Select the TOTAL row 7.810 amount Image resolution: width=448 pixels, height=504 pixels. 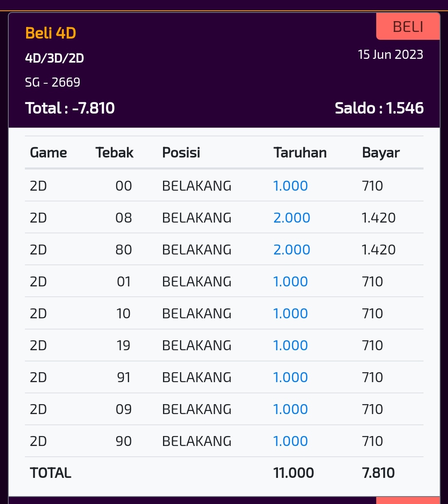click(x=378, y=472)
